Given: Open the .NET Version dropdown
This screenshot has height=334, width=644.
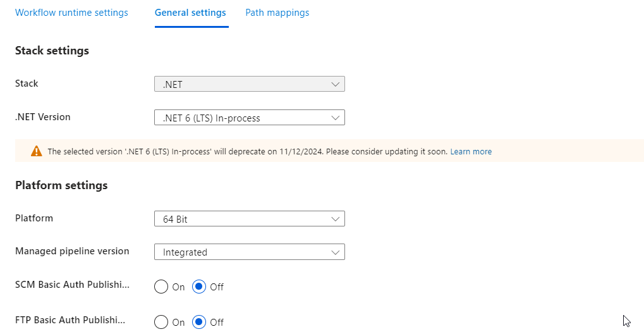Looking at the screenshot, I should pos(250,118).
